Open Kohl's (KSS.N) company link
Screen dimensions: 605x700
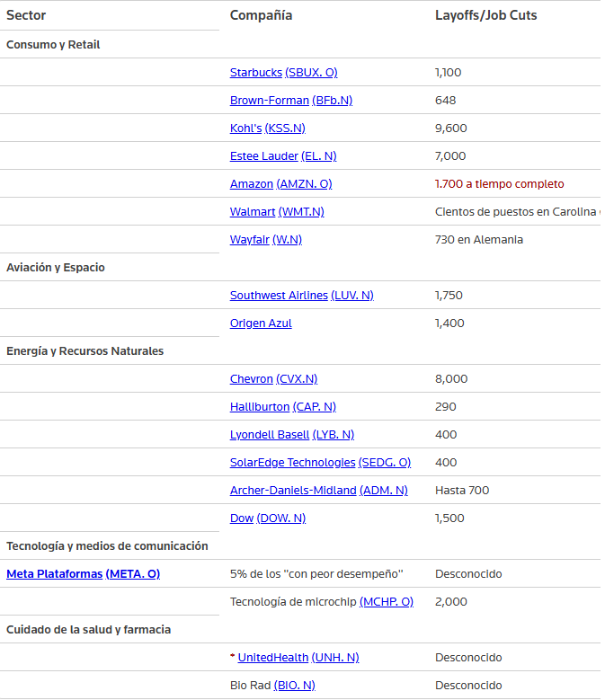(268, 128)
